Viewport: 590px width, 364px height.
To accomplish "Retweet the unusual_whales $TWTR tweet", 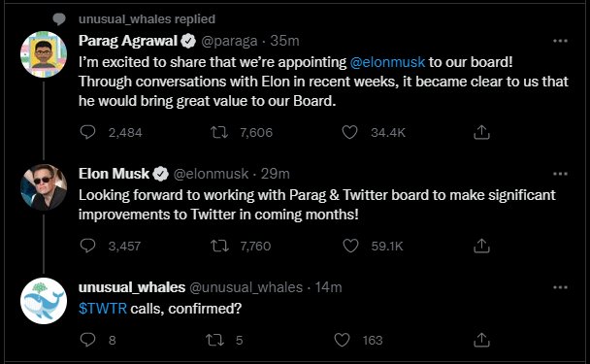I will [215, 340].
